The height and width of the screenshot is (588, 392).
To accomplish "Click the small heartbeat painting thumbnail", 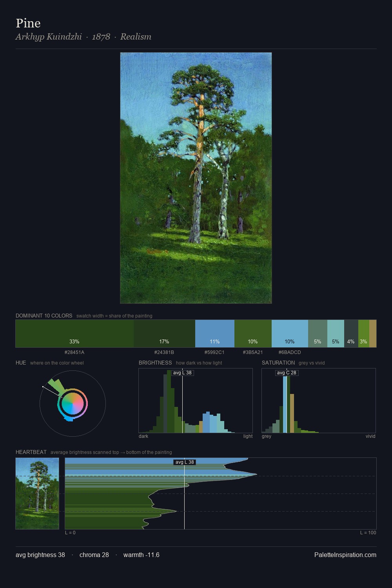I will [x=37, y=494].
